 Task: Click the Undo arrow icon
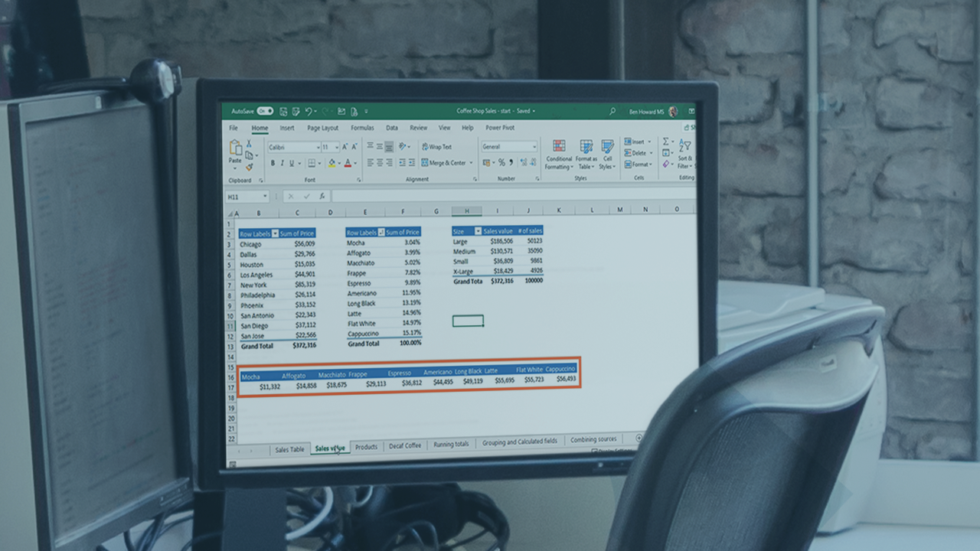point(308,112)
